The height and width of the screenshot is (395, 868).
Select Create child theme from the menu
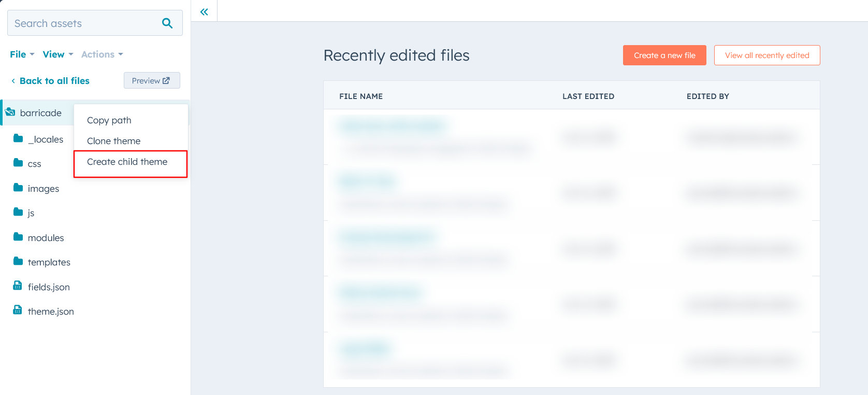tap(127, 162)
